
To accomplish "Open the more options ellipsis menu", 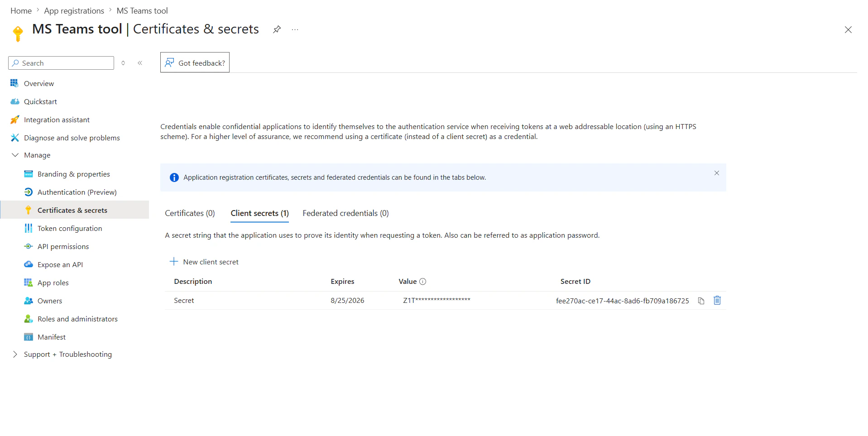I will tap(295, 29).
